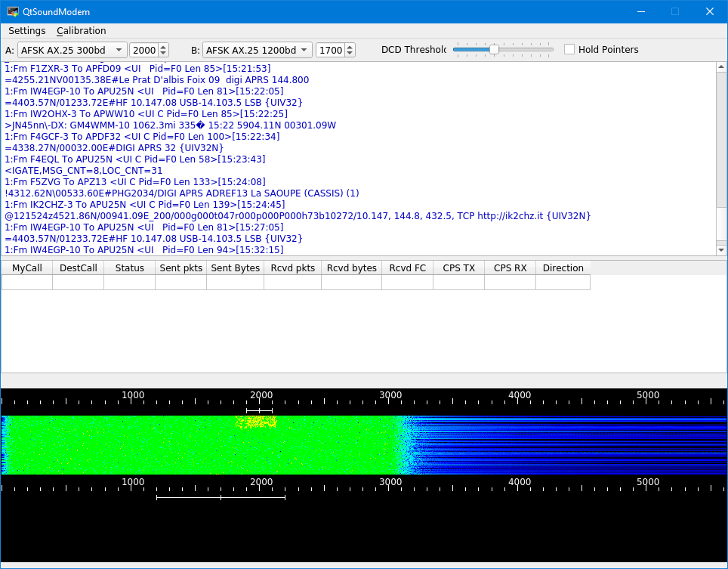Click the DestCall column header
This screenshot has height=569, width=728.
click(x=79, y=267)
